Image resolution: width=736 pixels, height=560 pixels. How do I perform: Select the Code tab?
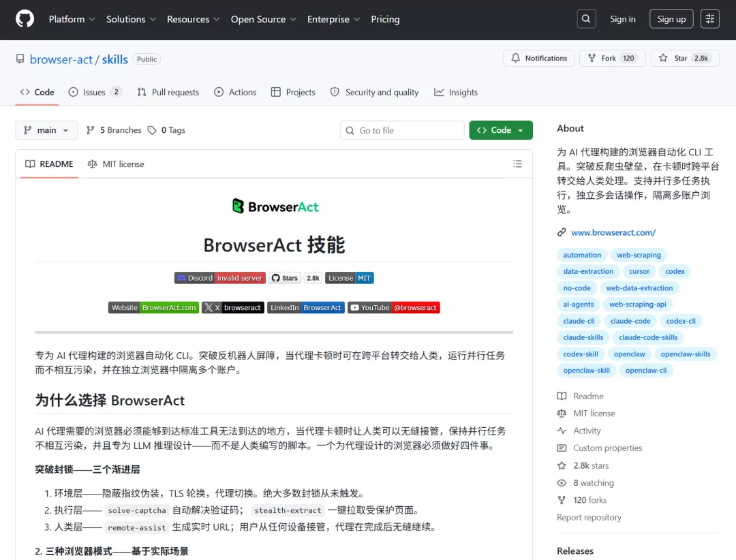click(37, 92)
